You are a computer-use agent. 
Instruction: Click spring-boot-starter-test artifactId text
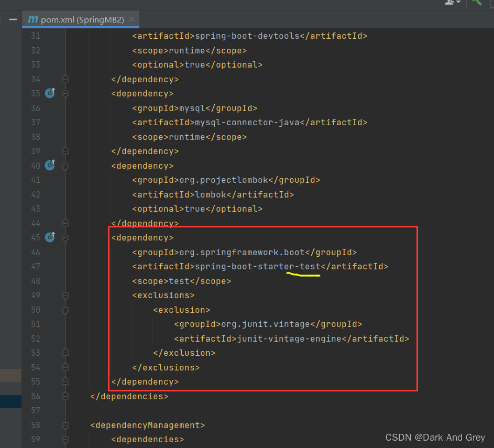click(257, 267)
